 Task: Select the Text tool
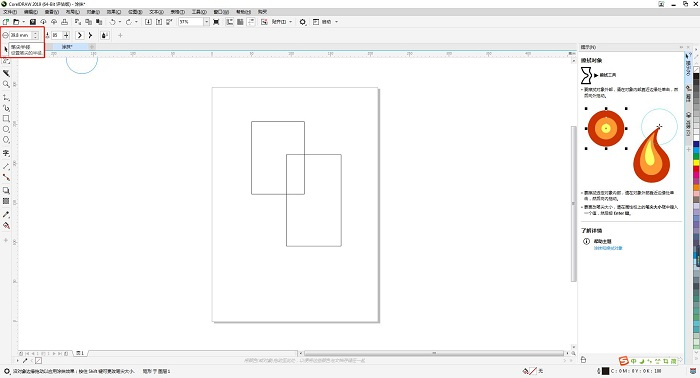tap(6, 153)
